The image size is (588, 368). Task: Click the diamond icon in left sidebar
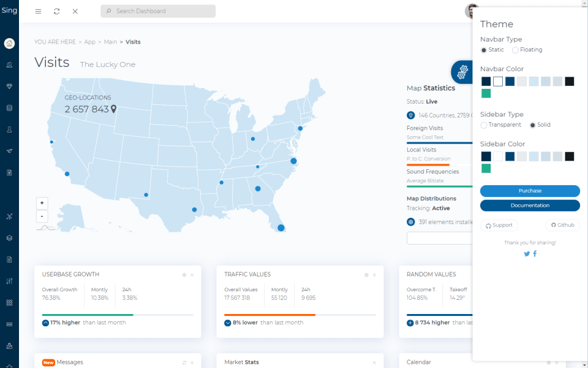(x=9, y=86)
